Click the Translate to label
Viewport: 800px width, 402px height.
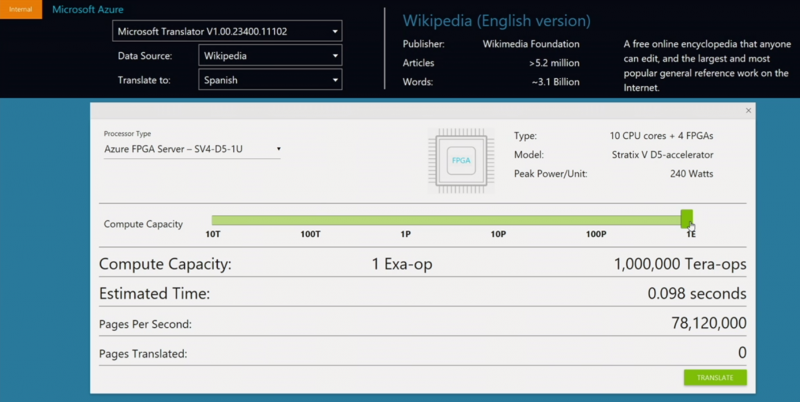point(144,80)
